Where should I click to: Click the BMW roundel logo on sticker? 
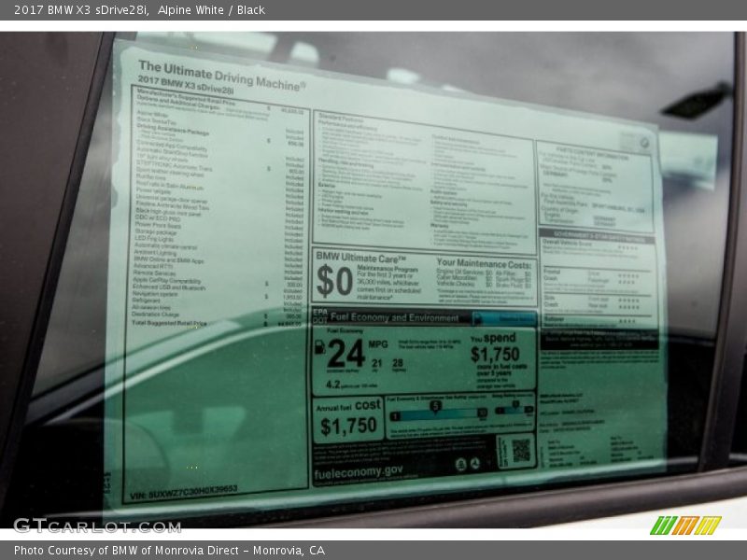point(642,143)
